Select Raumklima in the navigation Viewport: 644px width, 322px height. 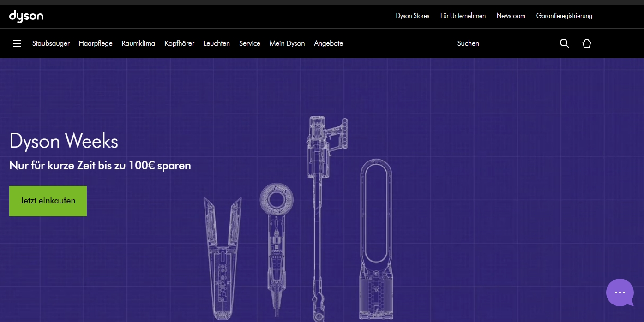(x=138, y=43)
